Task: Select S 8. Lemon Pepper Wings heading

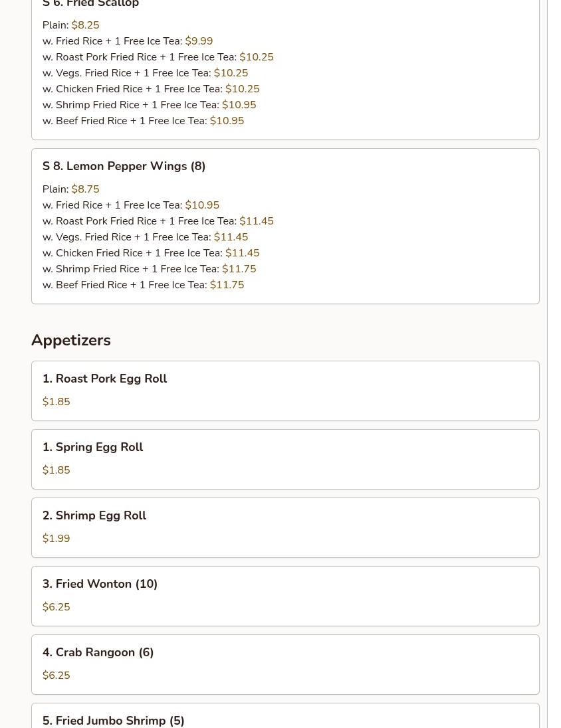Action: [x=124, y=166]
